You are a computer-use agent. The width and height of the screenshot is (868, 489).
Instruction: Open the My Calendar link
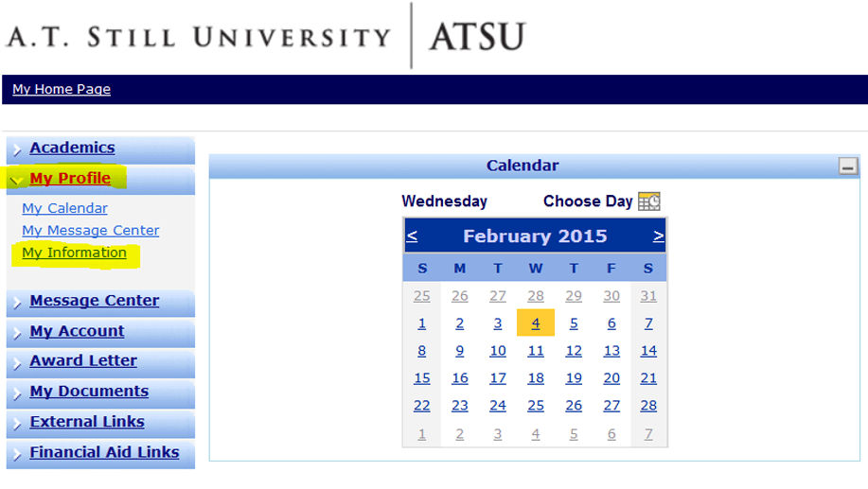click(x=64, y=208)
